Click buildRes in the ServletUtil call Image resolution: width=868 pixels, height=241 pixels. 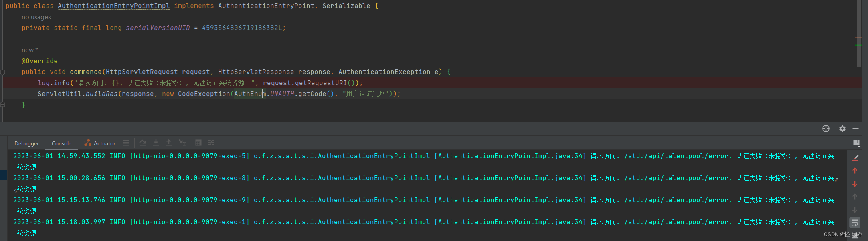(102, 94)
